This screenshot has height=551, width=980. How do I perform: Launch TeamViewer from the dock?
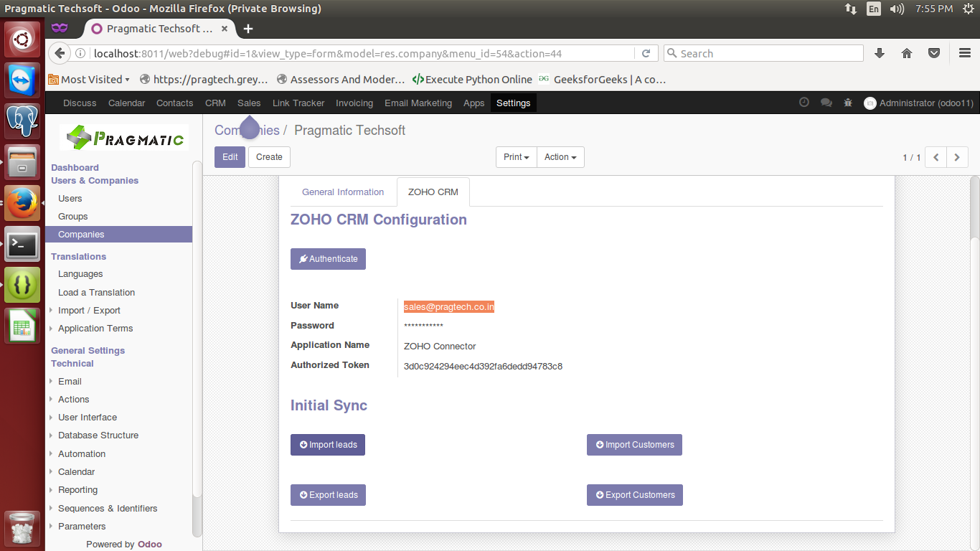coord(22,80)
